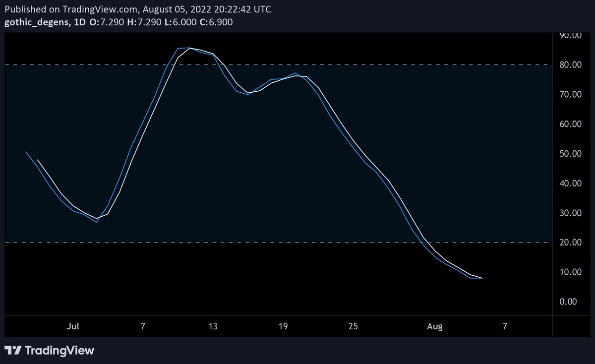
Task: Click the Jul label on the time axis
Action: point(73,326)
